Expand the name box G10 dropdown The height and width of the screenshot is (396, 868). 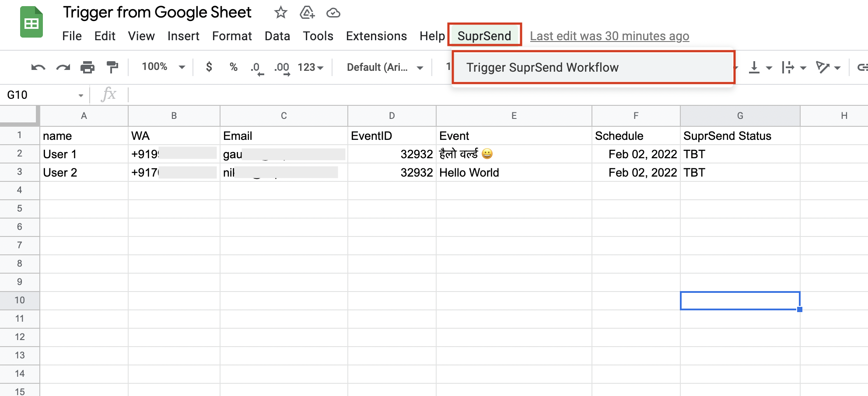(81, 95)
